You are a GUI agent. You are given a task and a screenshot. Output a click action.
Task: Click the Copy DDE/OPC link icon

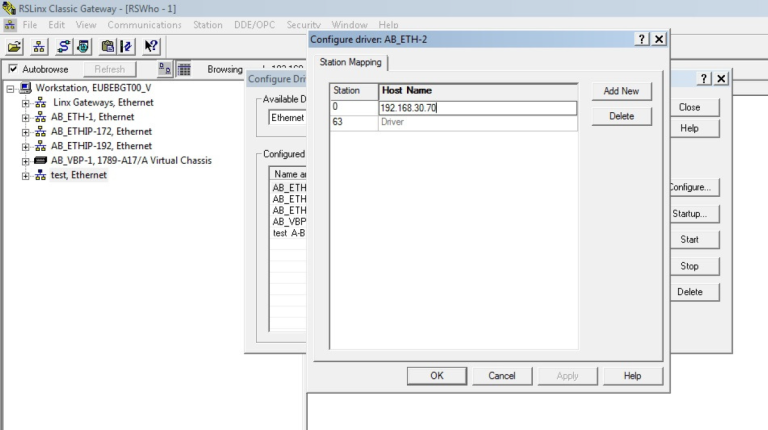(107, 47)
